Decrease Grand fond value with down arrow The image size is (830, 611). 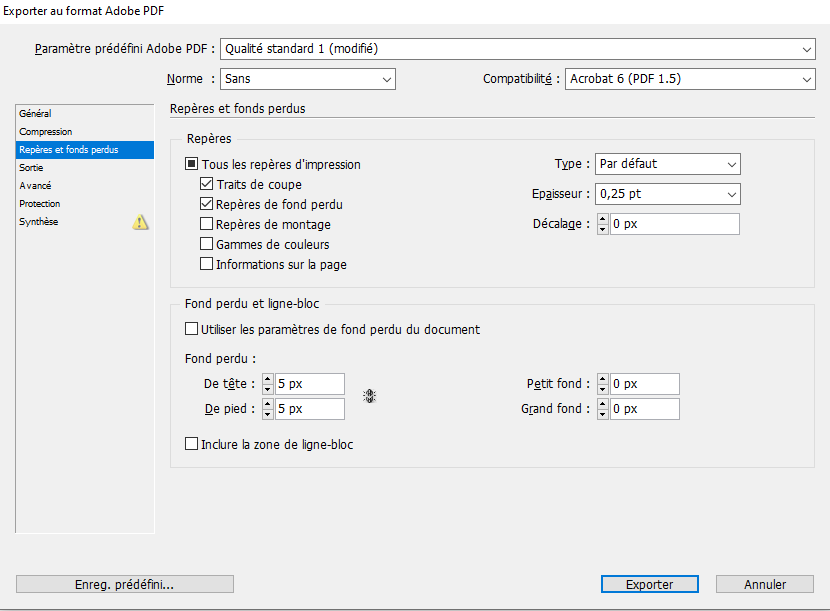602,413
